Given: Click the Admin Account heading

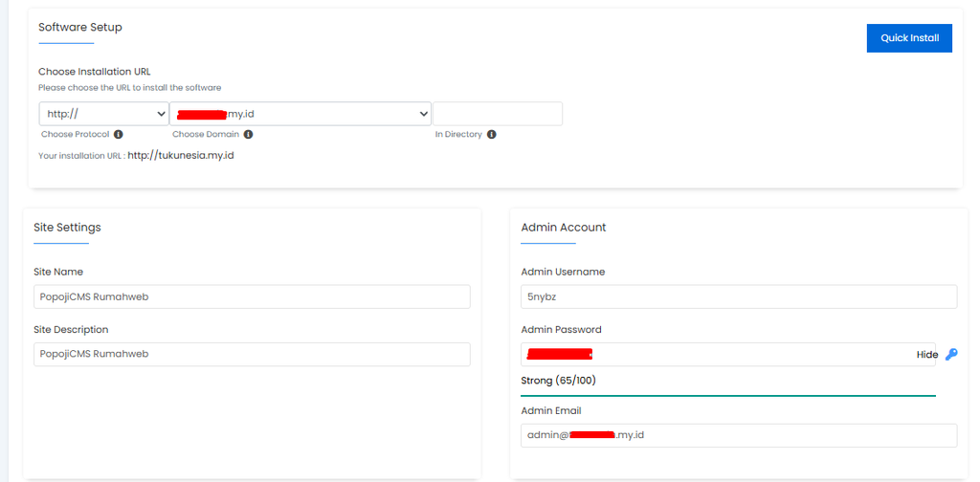Looking at the screenshot, I should (x=563, y=228).
